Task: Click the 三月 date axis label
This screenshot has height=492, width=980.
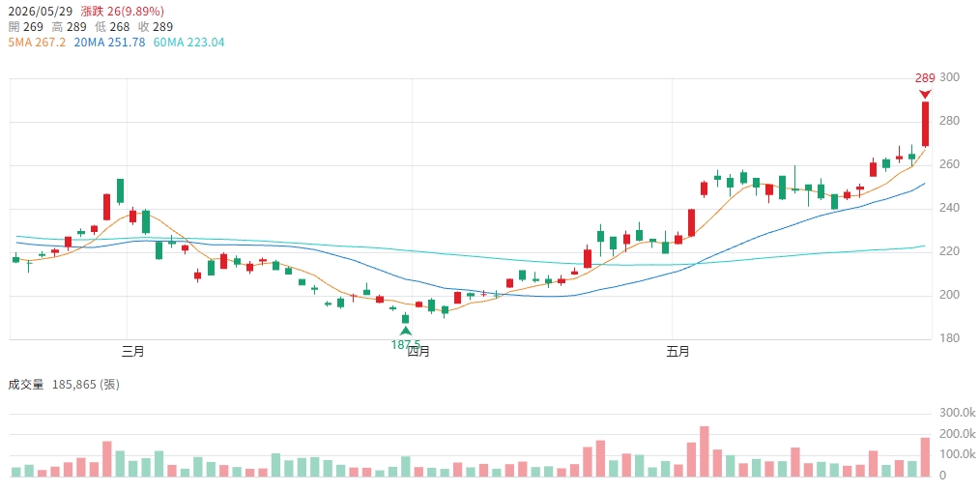Action: pos(133,351)
